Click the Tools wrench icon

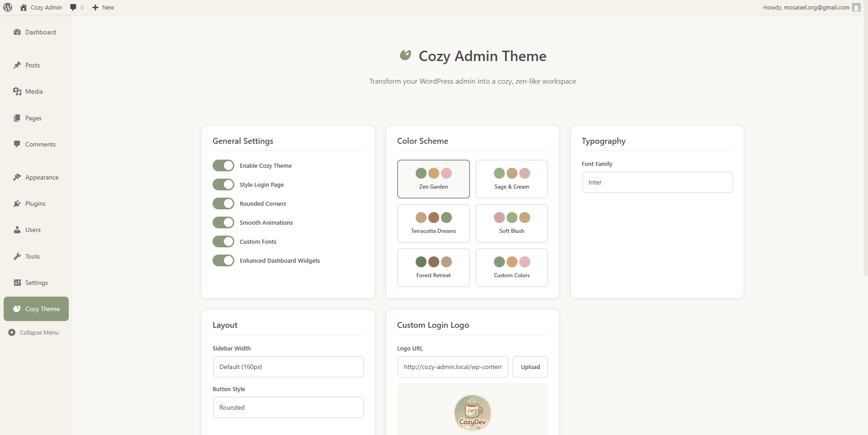(x=17, y=256)
